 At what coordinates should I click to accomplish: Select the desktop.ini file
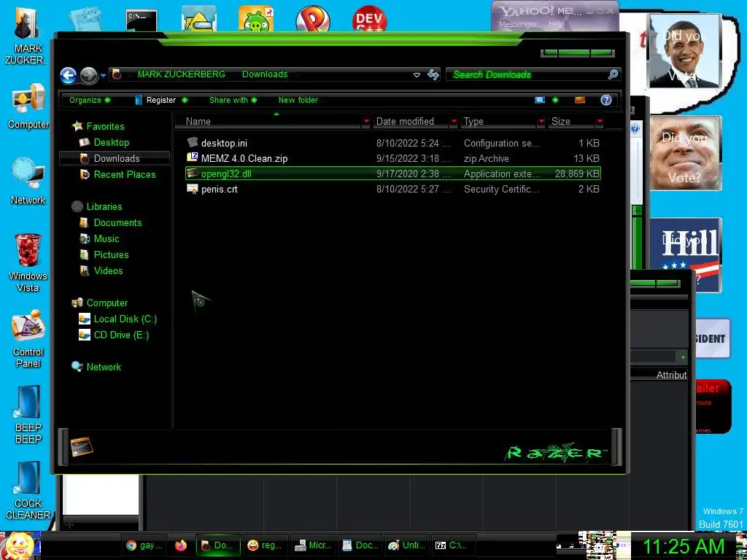[393, 143]
